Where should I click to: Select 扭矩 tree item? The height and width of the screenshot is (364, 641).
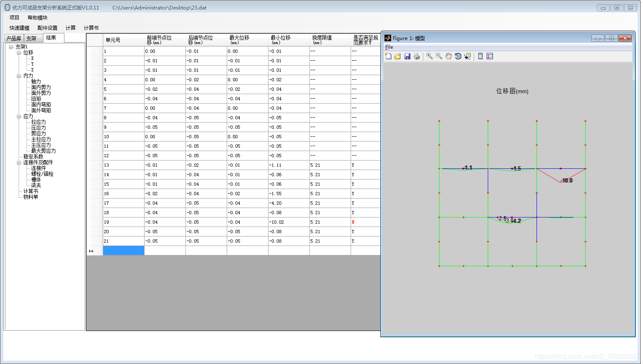36,99
